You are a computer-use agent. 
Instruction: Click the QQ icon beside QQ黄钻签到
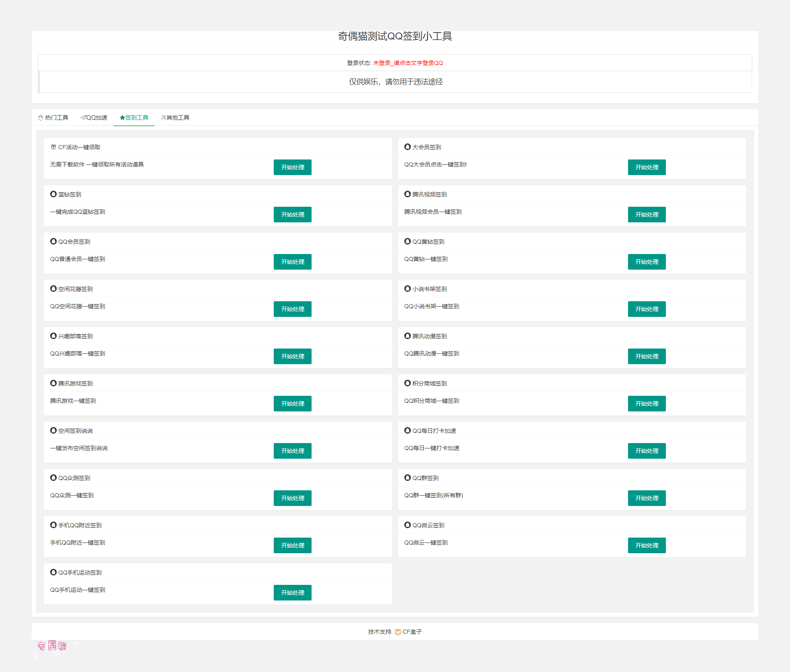(407, 241)
